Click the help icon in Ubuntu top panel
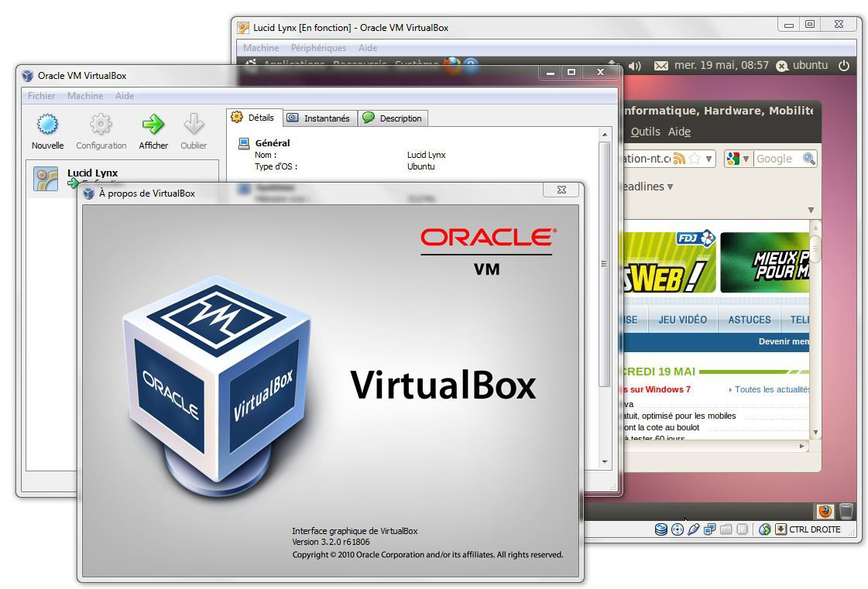The height and width of the screenshot is (589, 868). point(471,66)
